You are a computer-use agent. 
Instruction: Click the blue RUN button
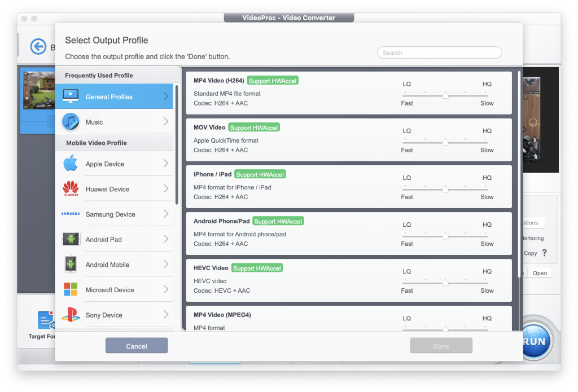535,341
